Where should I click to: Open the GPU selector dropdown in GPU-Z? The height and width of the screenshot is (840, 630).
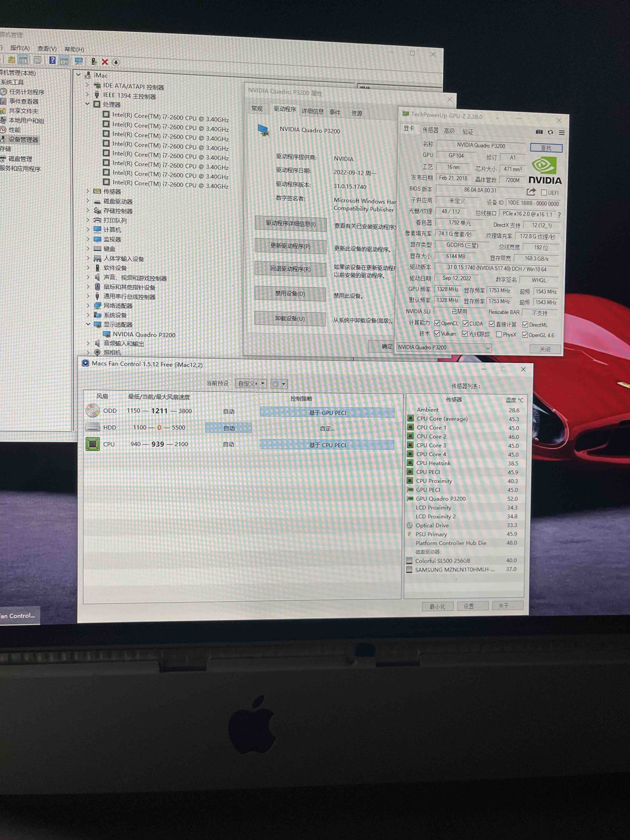[444, 347]
